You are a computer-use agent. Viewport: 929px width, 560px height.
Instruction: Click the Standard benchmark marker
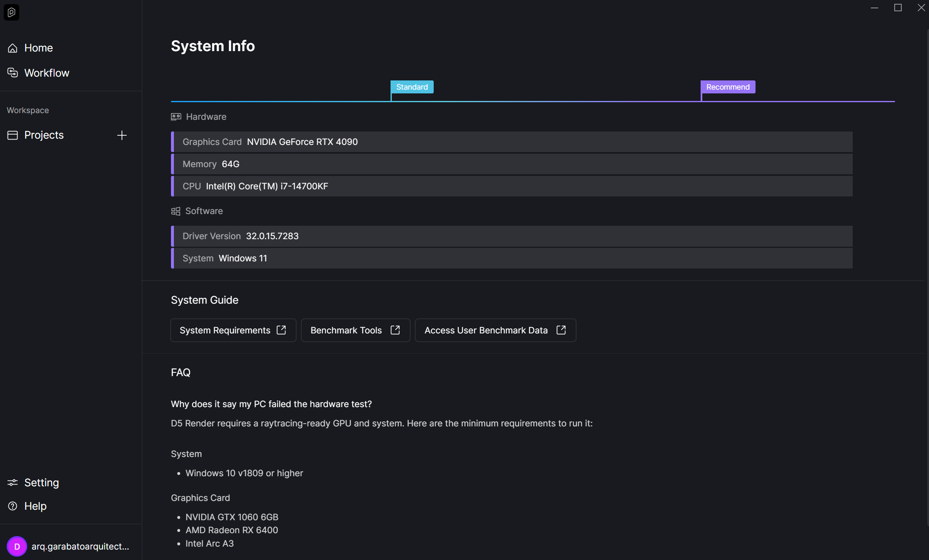point(412,87)
